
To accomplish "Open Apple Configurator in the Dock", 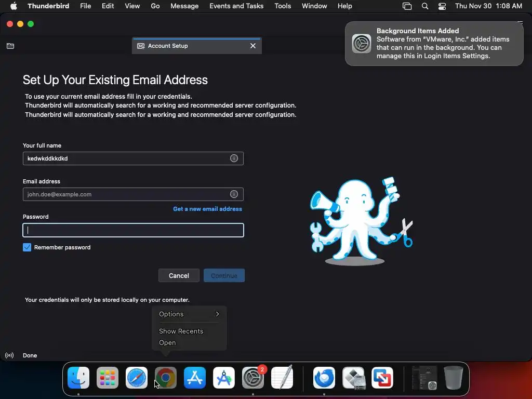I will click(x=224, y=378).
